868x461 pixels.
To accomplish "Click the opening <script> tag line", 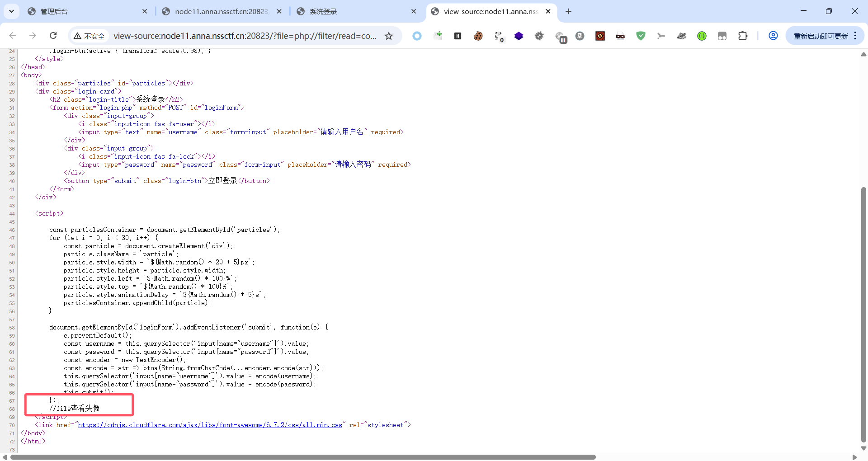I will (49, 213).
